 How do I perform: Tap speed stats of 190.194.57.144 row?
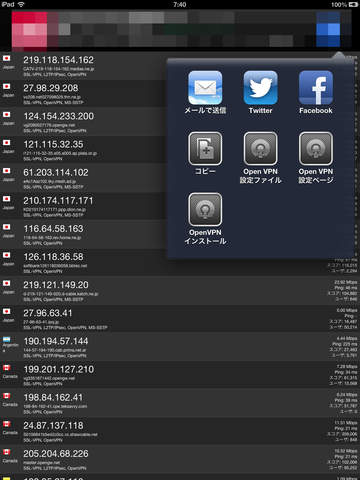[343, 347]
